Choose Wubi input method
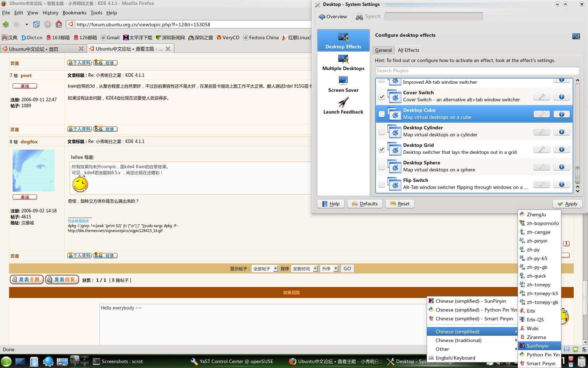Screen dimensions: 588x368 click(539, 328)
